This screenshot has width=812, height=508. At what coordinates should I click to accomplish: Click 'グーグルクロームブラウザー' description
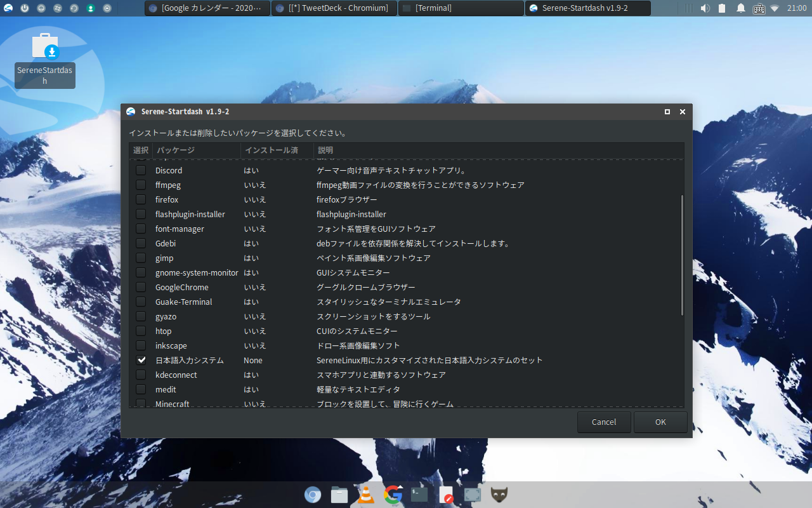[x=366, y=287]
